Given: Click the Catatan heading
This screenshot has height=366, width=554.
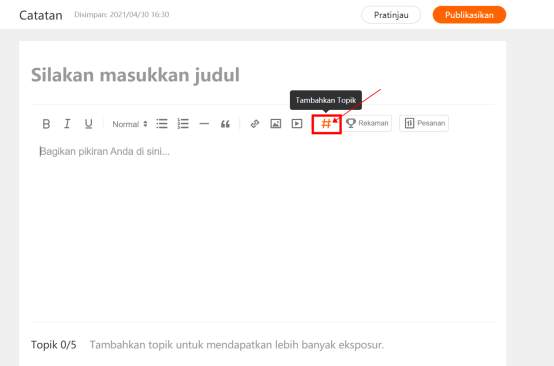Looking at the screenshot, I should pos(41,15).
